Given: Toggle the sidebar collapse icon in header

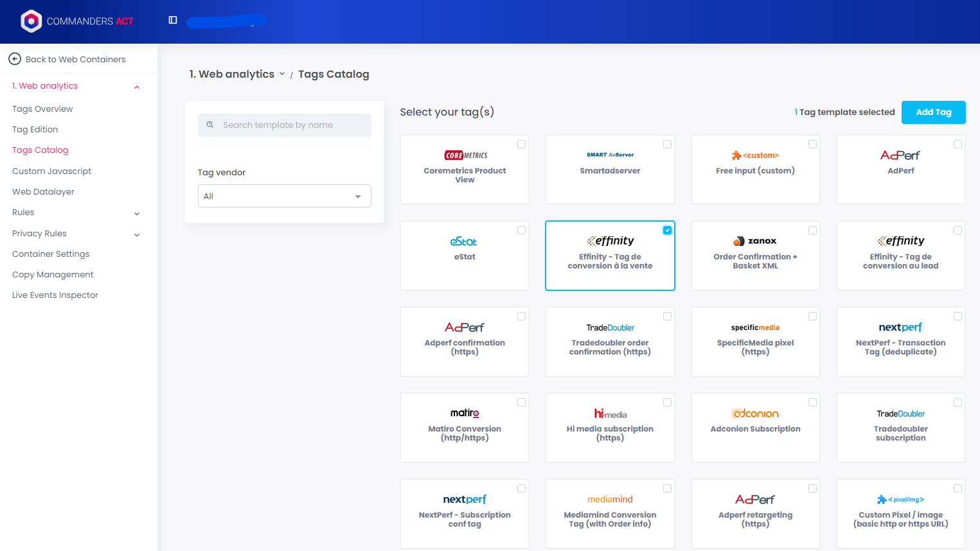Looking at the screenshot, I should (x=173, y=20).
